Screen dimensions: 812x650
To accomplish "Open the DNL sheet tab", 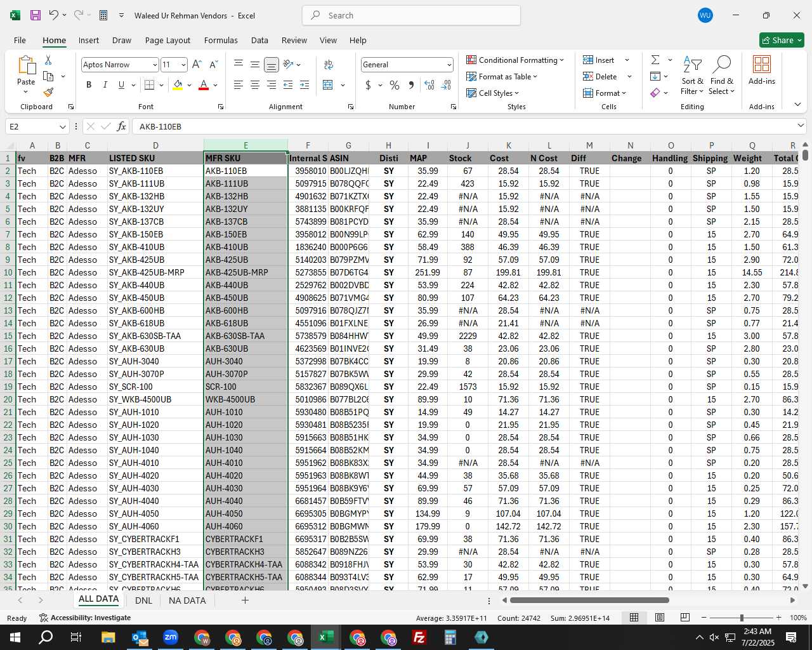I will [143, 600].
